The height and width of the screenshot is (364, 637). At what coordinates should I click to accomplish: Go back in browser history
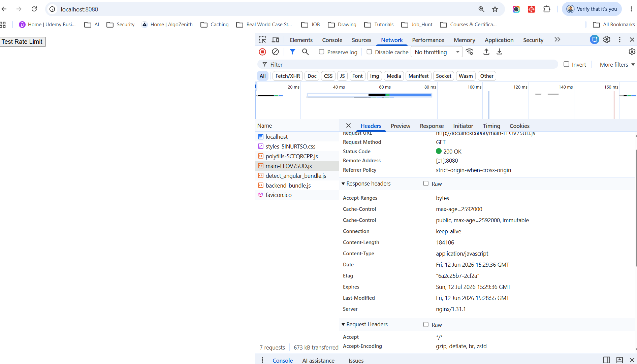pos(4,9)
